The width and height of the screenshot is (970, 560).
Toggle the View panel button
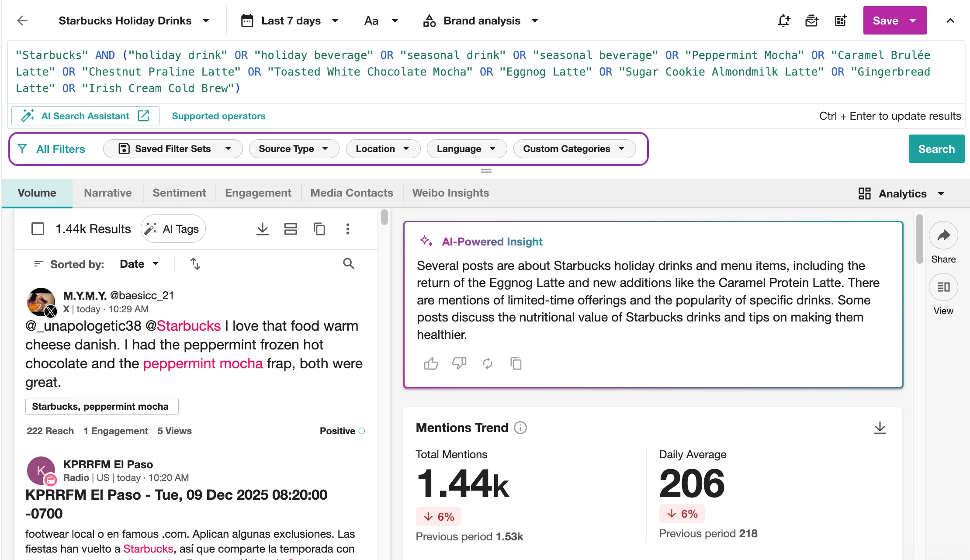point(943,287)
